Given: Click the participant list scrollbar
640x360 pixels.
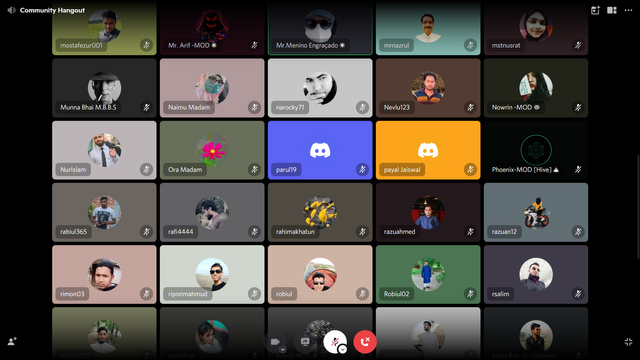Looking at the screenshot, I should click(638, 207).
